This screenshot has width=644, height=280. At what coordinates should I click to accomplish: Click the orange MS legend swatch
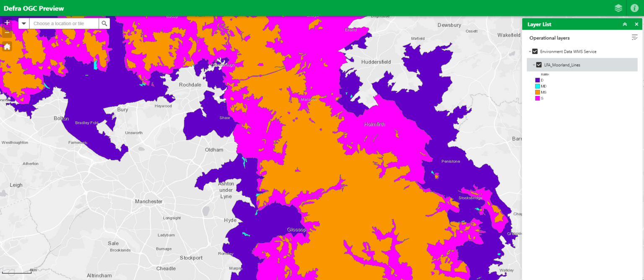click(x=538, y=92)
